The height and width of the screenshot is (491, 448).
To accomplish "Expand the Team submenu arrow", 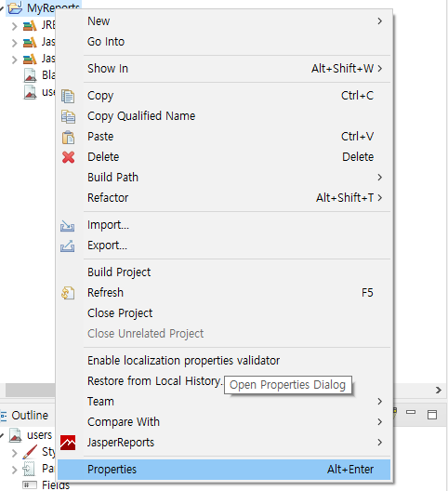I will click(379, 402).
